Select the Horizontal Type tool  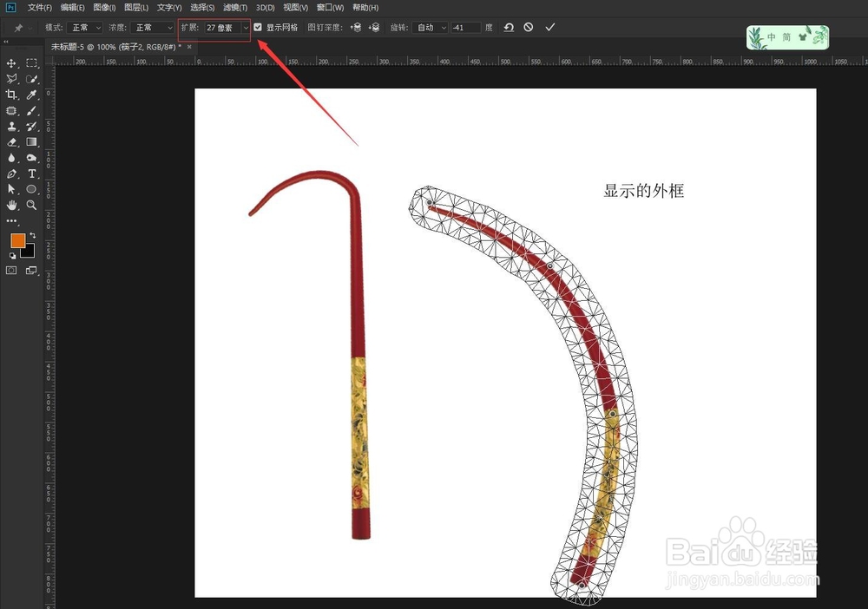pyautogui.click(x=31, y=174)
